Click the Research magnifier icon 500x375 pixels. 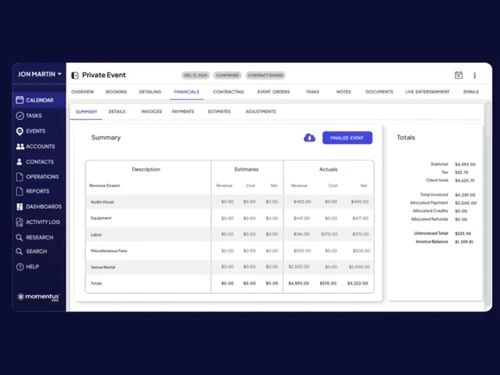pos(19,237)
